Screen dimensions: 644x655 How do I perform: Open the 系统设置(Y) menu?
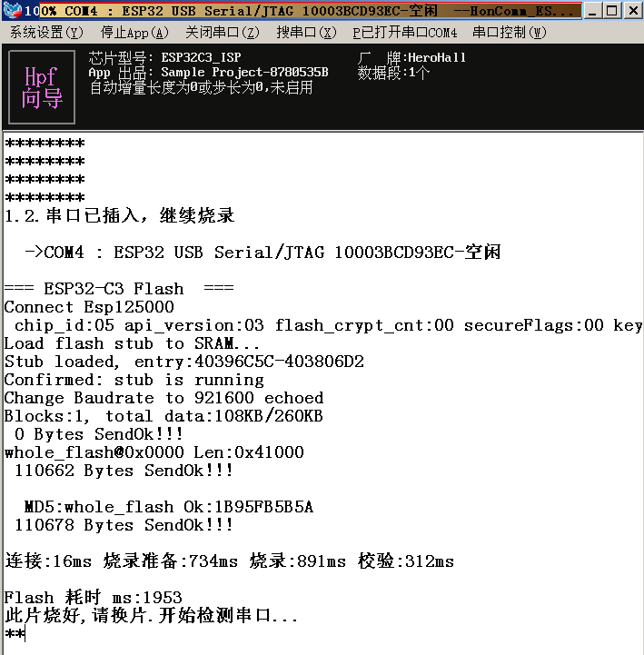coord(46,32)
